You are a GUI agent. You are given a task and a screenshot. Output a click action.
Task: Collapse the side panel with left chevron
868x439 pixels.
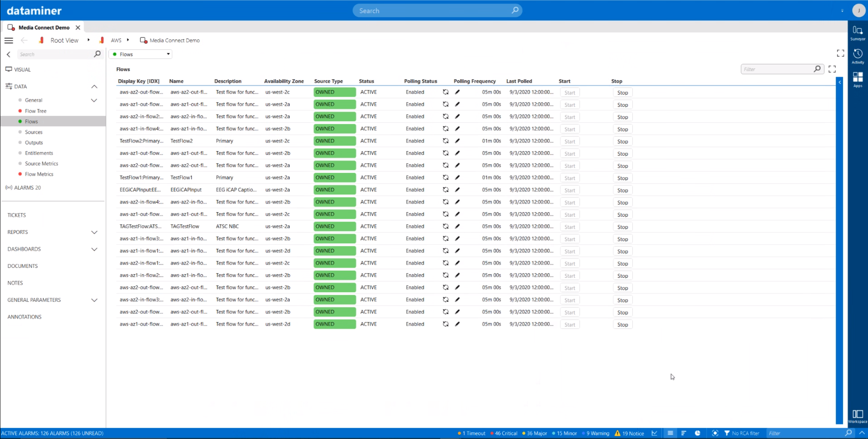coord(8,54)
